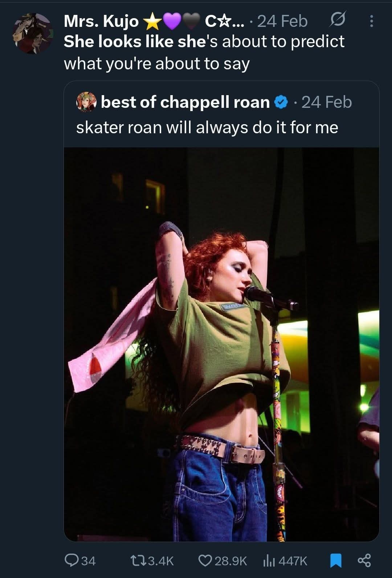
Task: Open Mrs. Kujo's profile avatar
Action: coord(33,33)
